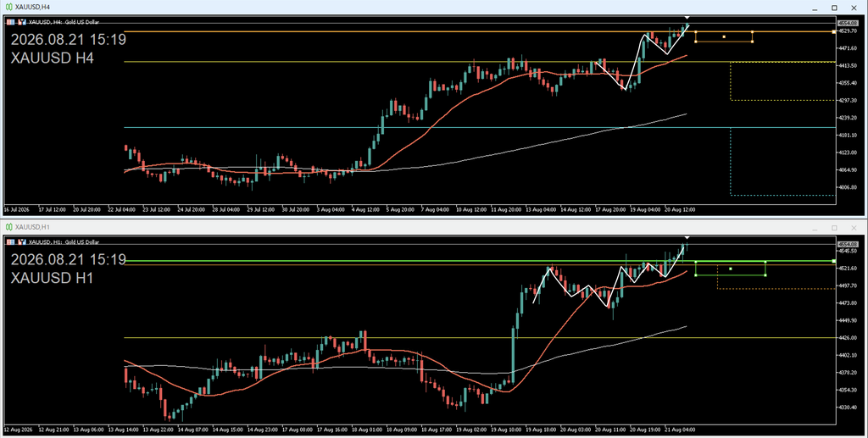Open one-click trading panel icon in H4 chart
The width and height of the screenshot is (868, 438).
[x=11, y=22]
